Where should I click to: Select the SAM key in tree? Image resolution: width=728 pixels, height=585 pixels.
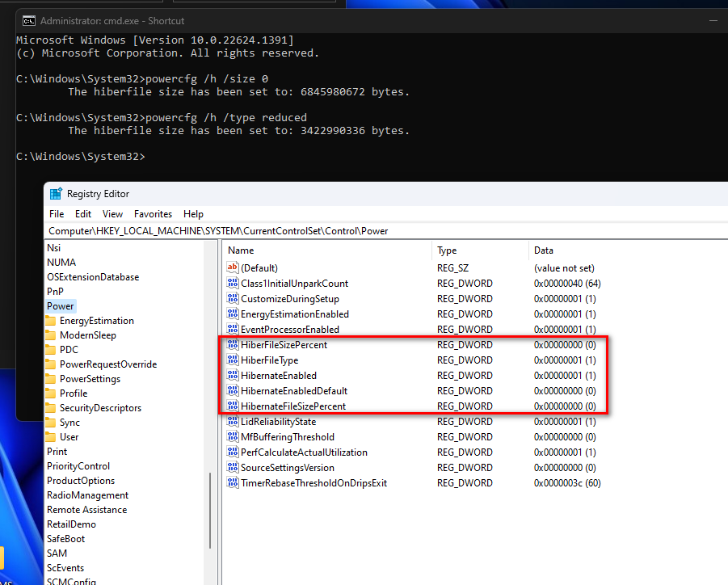tap(57, 553)
